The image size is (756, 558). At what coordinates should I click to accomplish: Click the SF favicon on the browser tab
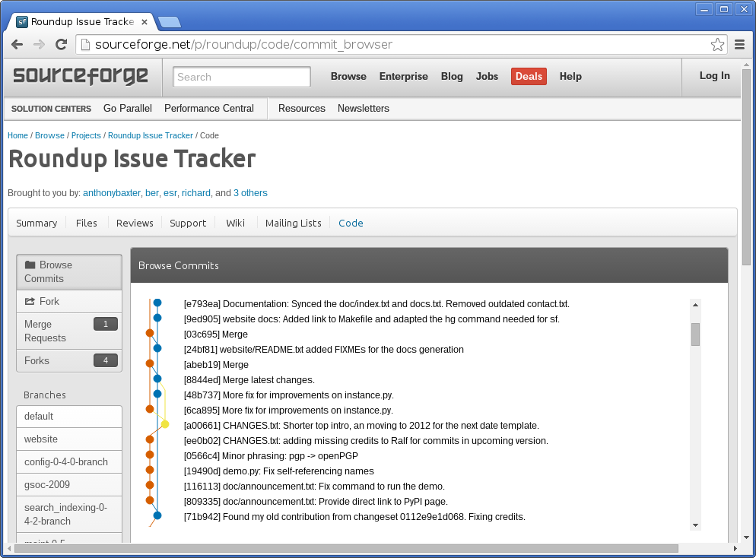pyautogui.click(x=22, y=21)
